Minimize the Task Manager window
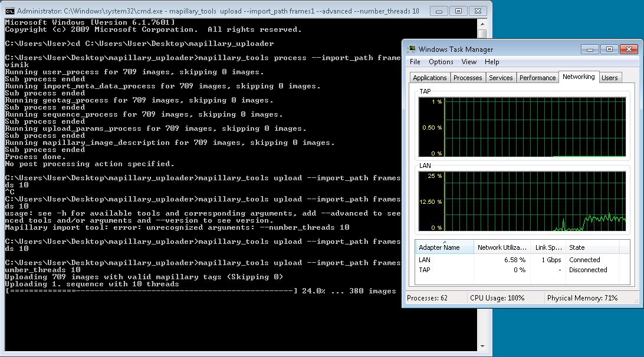Image resolution: width=644 pixels, height=357 pixels. click(590, 49)
